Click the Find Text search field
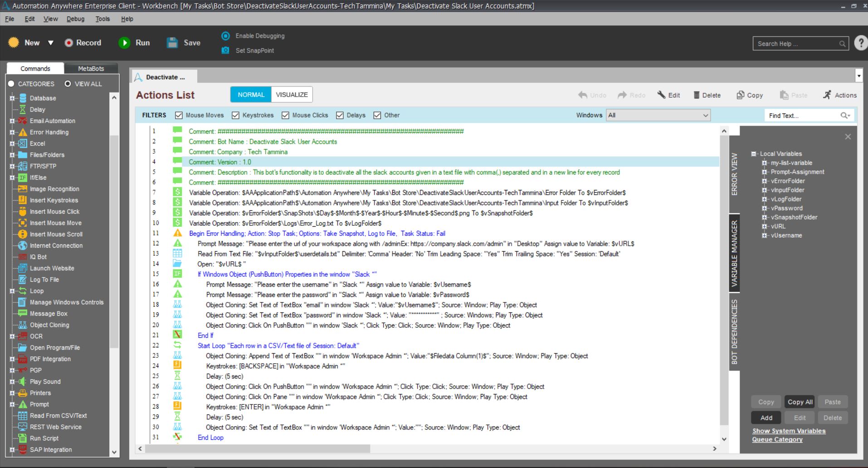The width and height of the screenshot is (868, 468). 803,116
